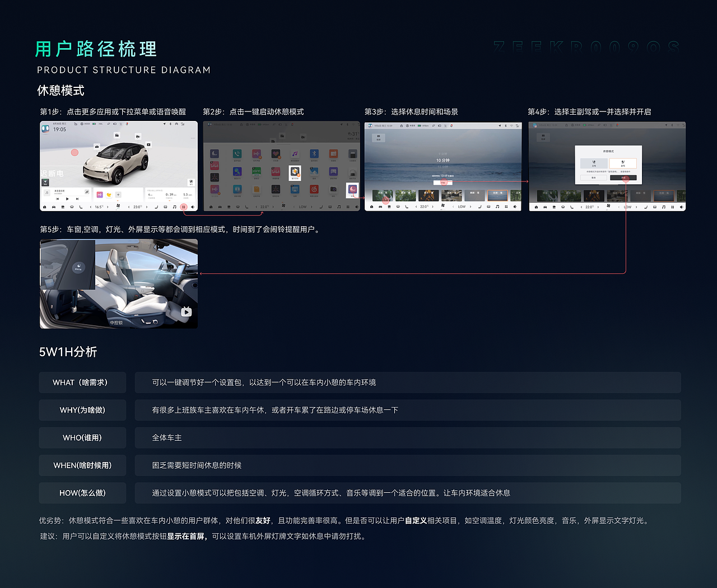The width and height of the screenshot is (717, 588).
Task: Select 11 分钟 in the rest time picker
Action: (x=443, y=167)
